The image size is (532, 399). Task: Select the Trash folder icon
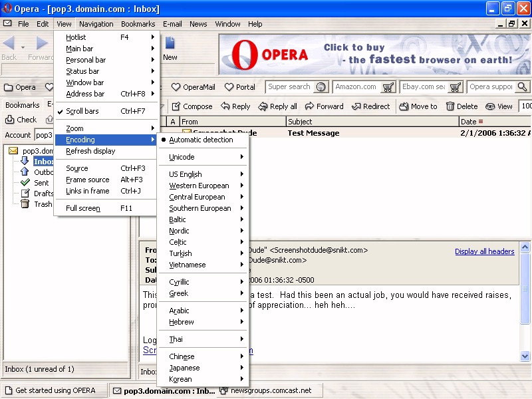[25, 203]
